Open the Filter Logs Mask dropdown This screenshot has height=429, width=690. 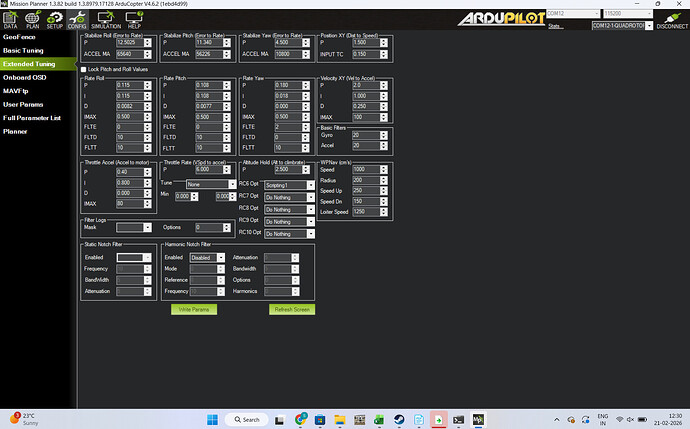(134, 228)
